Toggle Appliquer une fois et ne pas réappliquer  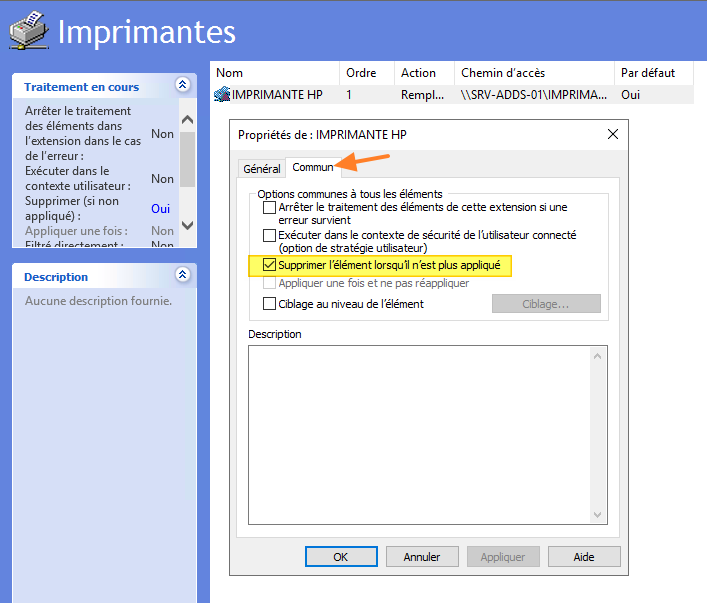click(x=269, y=283)
